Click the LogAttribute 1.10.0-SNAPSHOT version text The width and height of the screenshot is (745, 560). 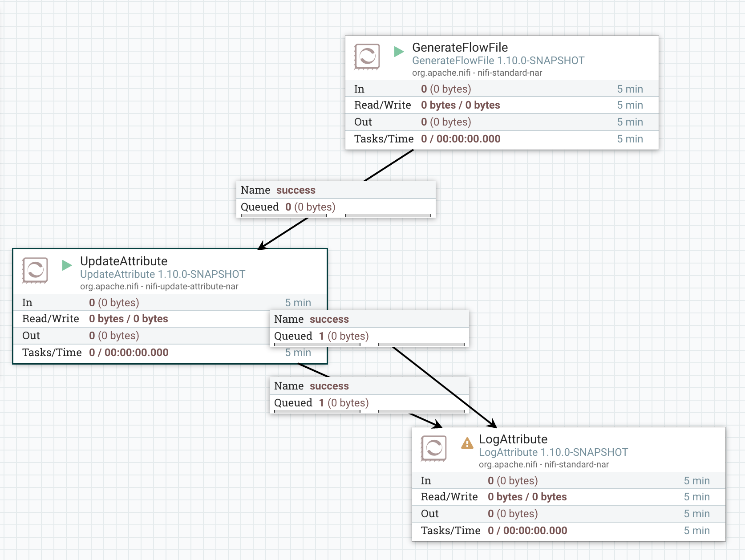coord(553,452)
